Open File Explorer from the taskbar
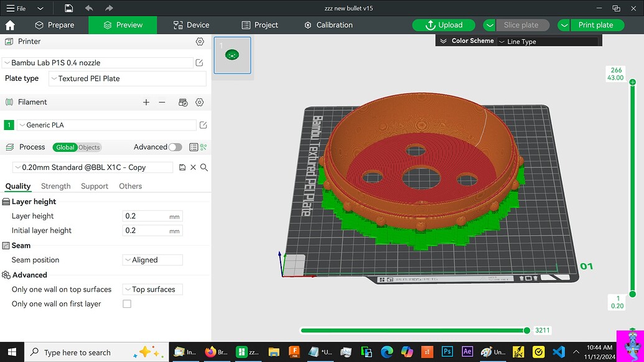The width and height of the screenshot is (644, 362). tap(274, 352)
